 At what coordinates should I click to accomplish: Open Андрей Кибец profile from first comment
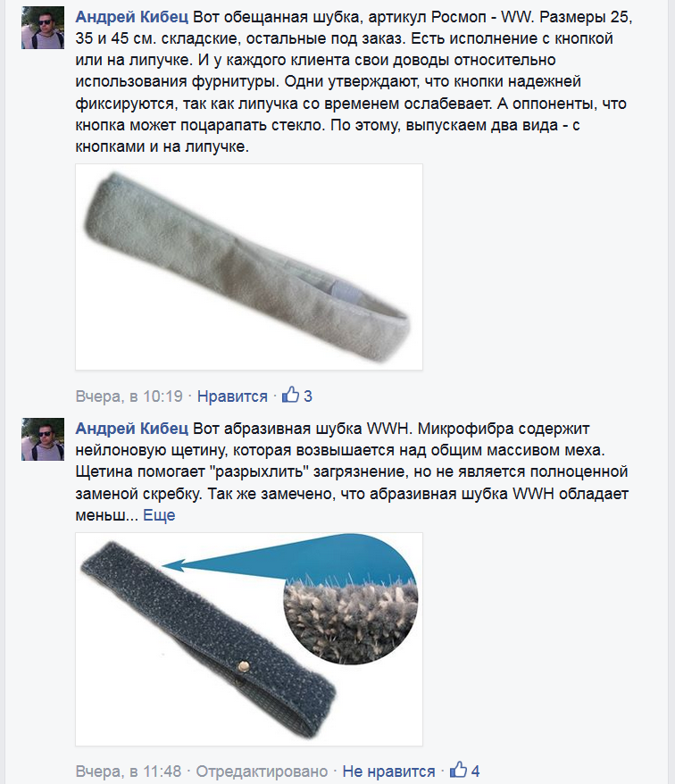click(131, 17)
